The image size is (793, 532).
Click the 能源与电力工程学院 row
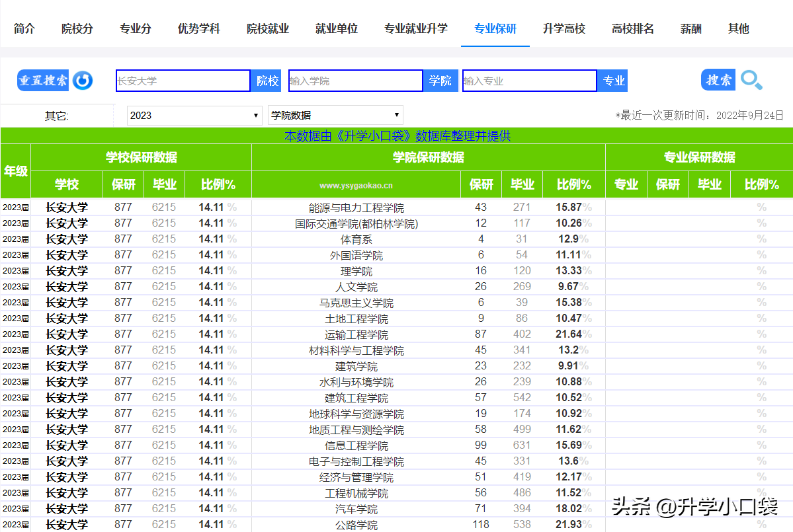click(x=397, y=208)
